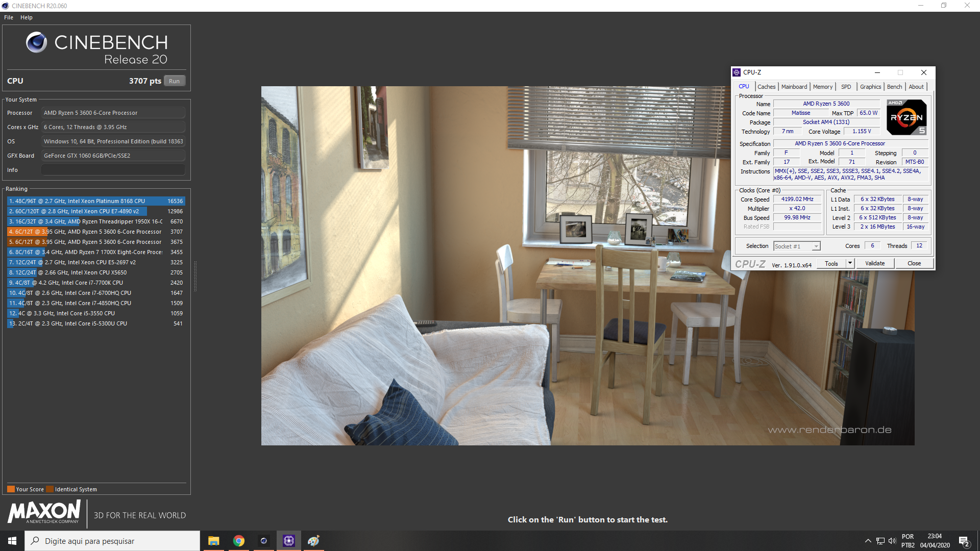Open the Help menu in Cinebench
The width and height of the screenshot is (980, 551).
[x=27, y=17]
